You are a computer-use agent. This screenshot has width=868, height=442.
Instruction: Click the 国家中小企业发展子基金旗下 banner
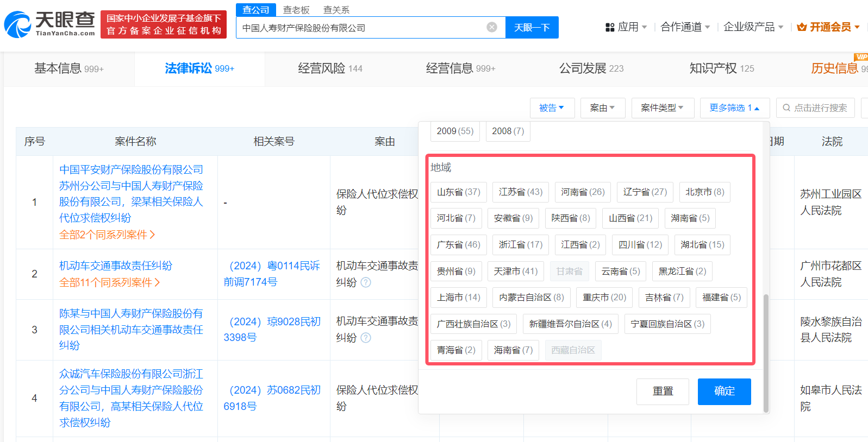click(x=164, y=24)
